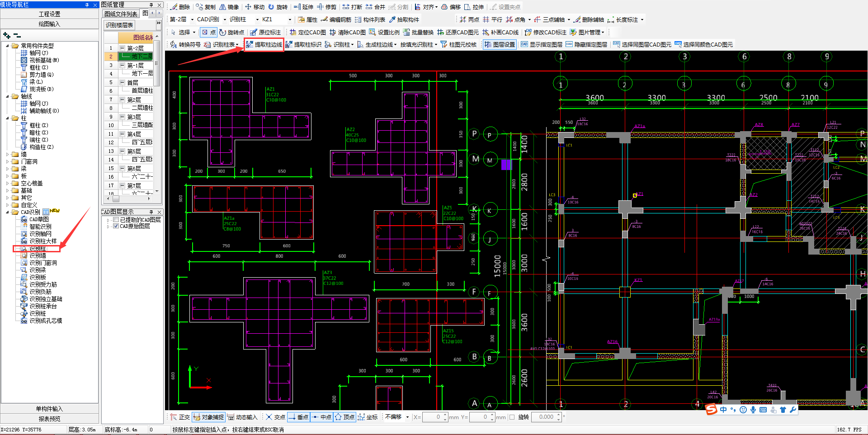Click 批量替换 (batch replace)
The image size is (868, 435).
click(418, 32)
